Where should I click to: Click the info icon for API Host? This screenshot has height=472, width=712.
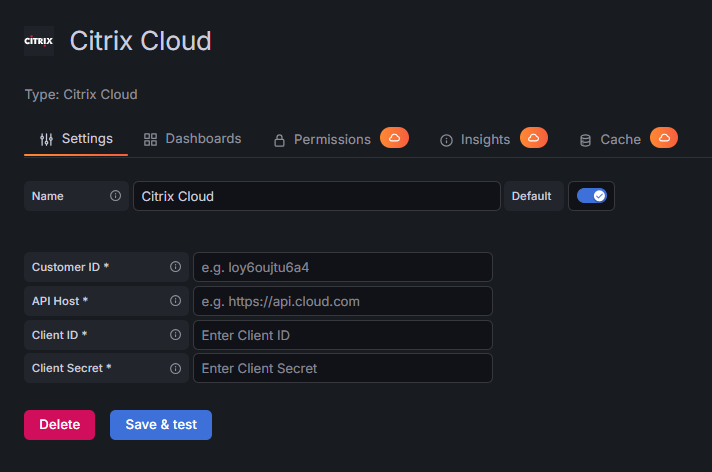[x=175, y=301]
